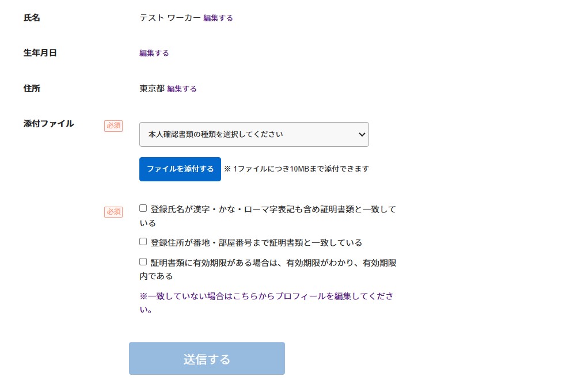Follow the こちらからプロフィールを編集 link
The width and height of the screenshot is (570, 392).
267,296
